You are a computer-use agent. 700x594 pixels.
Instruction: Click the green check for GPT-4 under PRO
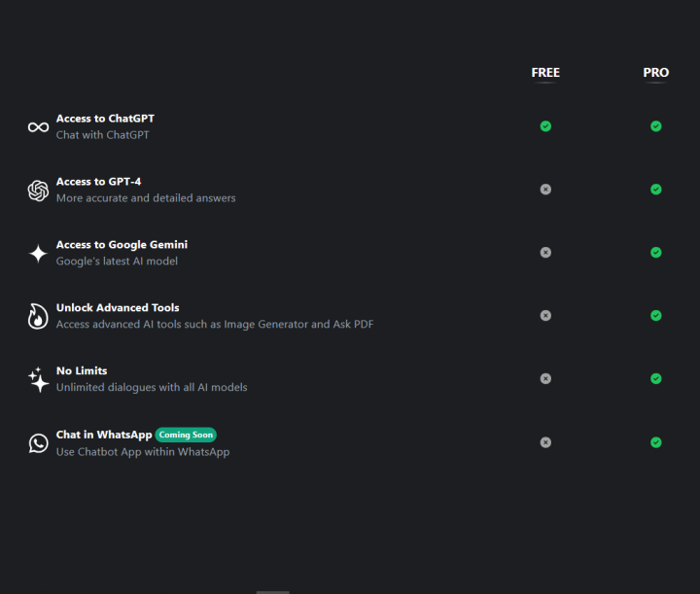point(656,190)
